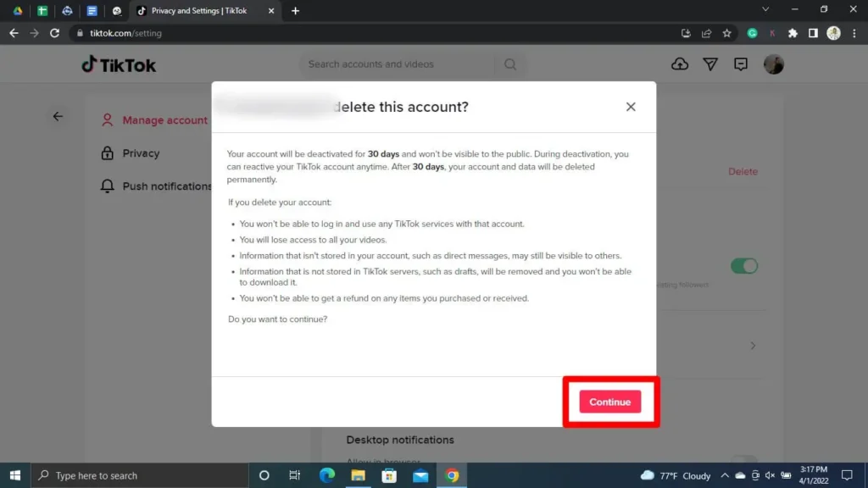Show hidden system tray icons
This screenshot has width=868, height=488.
coord(725,475)
